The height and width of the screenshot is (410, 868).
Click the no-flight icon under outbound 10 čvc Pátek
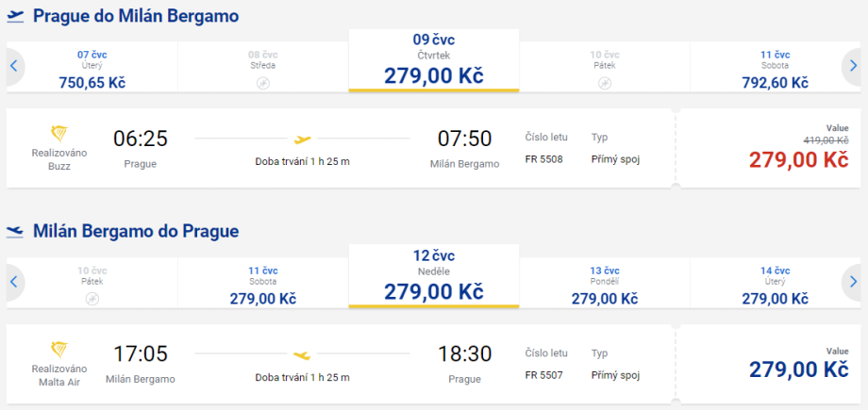pyautogui.click(x=605, y=83)
